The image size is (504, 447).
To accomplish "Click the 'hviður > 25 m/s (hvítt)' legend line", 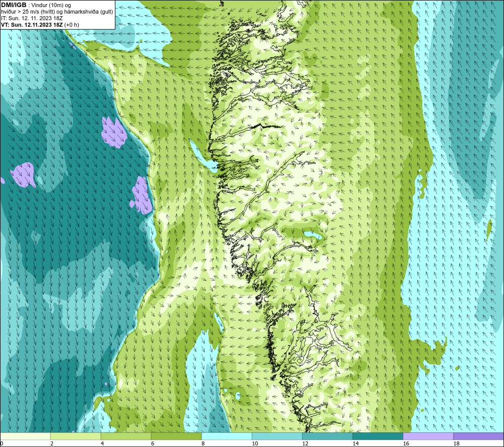I will click(x=57, y=12).
